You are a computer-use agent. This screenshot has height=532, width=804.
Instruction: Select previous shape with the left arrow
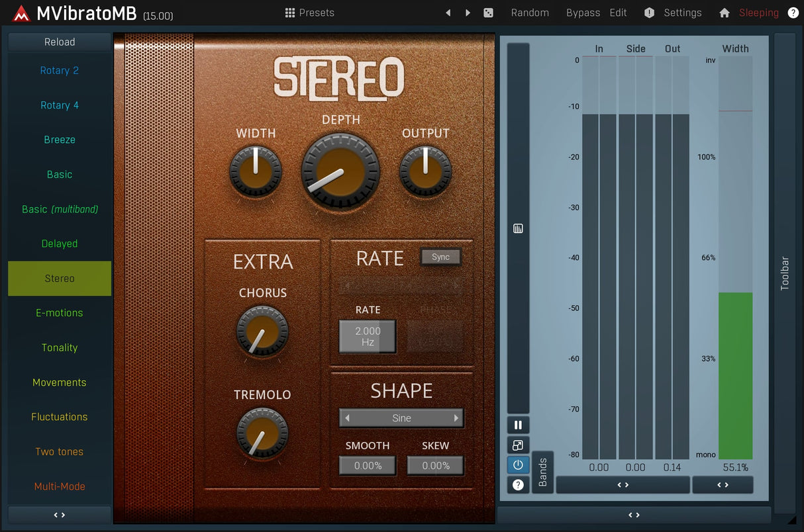pyautogui.click(x=347, y=418)
